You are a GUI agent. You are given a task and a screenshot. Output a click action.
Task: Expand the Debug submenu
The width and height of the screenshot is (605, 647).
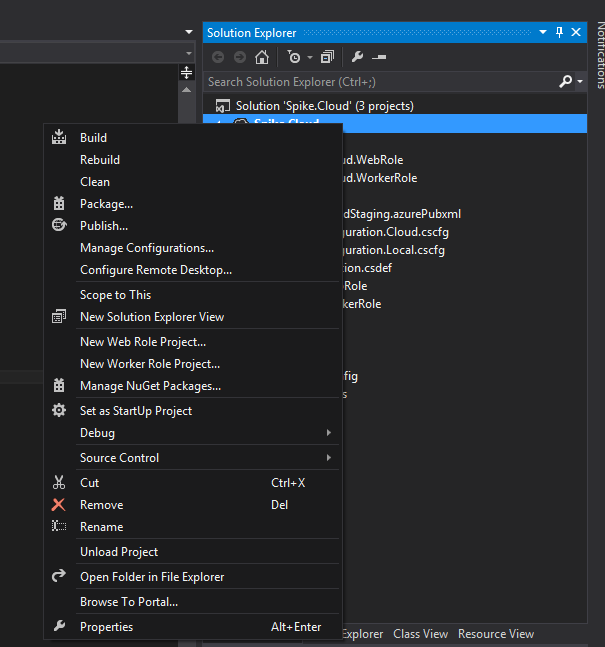193,433
